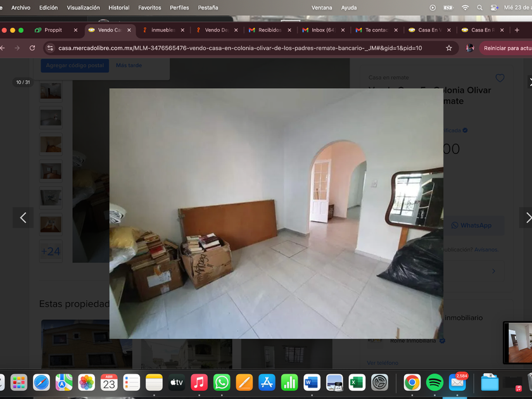Bookmark this page with the star icon

(449, 48)
